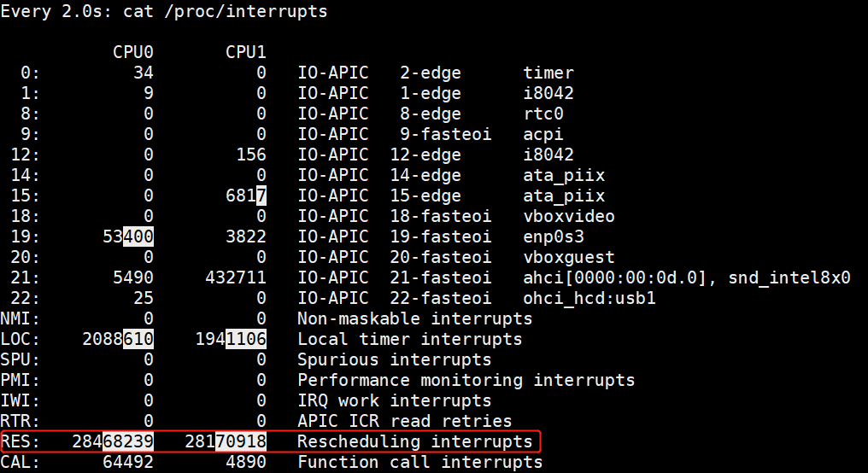Select the CPU1 column header
Image resolution: width=868 pixels, height=473 pixels.
(x=246, y=52)
